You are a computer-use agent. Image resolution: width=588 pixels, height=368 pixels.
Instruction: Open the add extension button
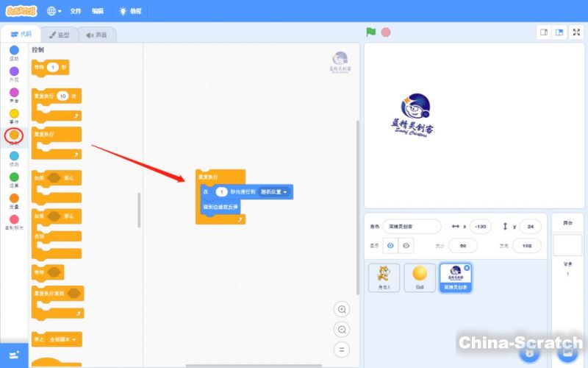pyautogui.click(x=14, y=355)
